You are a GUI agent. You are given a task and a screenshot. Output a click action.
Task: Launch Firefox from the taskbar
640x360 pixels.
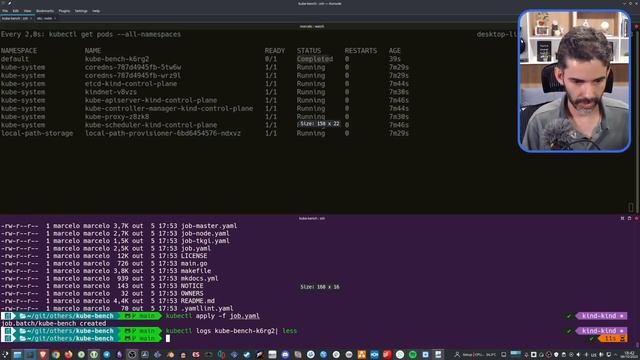click(68, 355)
